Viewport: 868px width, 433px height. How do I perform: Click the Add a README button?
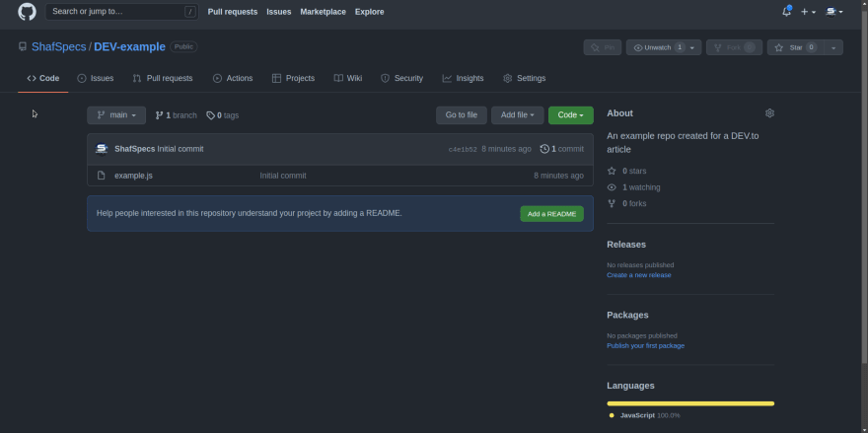tap(552, 214)
